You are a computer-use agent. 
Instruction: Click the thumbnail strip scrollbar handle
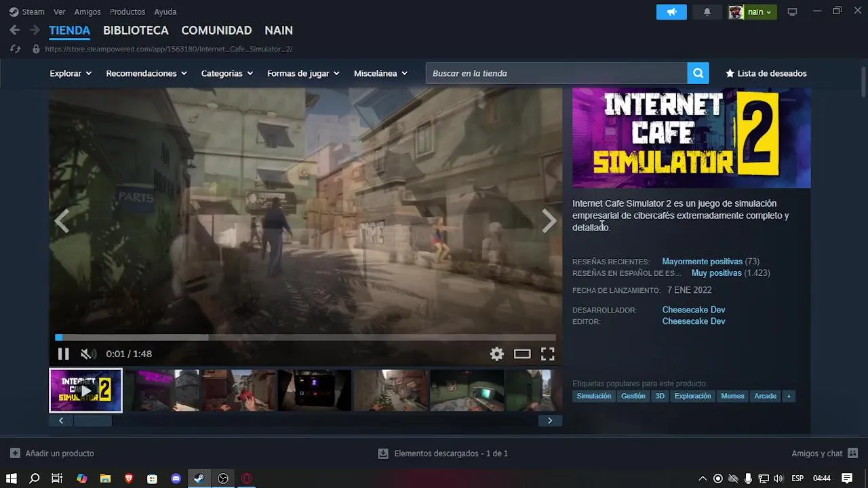point(92,421)
